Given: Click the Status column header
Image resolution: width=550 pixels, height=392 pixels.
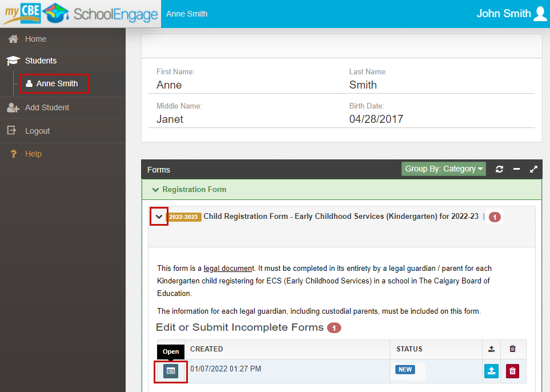Looking at the screenshot, I should (x=409, y=349).
